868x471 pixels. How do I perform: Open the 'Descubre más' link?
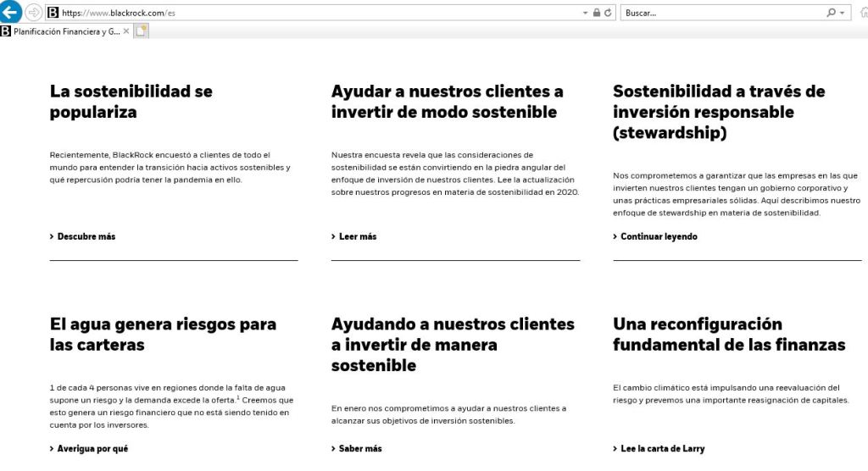(x=86, y=236)
